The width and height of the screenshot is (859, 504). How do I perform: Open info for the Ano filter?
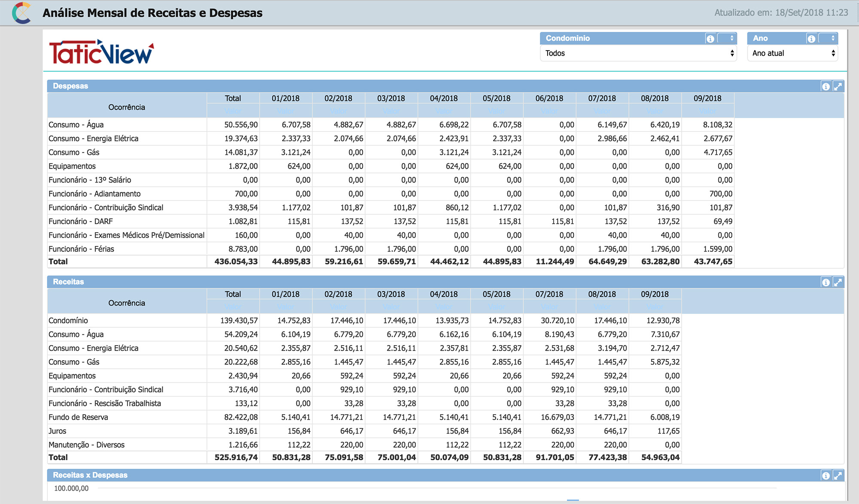pyautogui.click(x=811, y=39)
